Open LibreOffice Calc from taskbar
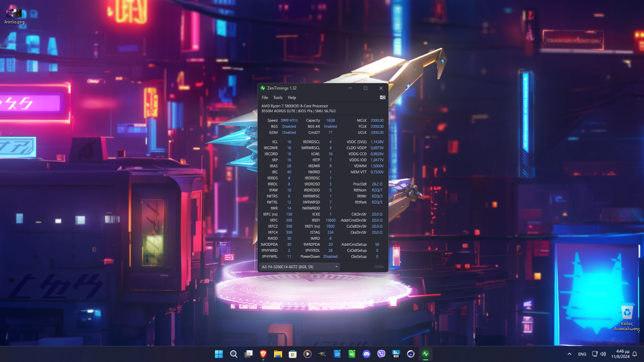Viewport: 644px width, 362px height. (x=352, y=354)
